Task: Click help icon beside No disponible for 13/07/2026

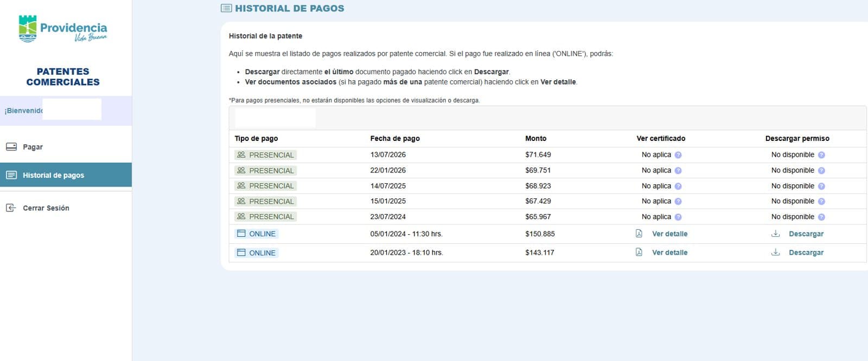Action: (821, 155)
